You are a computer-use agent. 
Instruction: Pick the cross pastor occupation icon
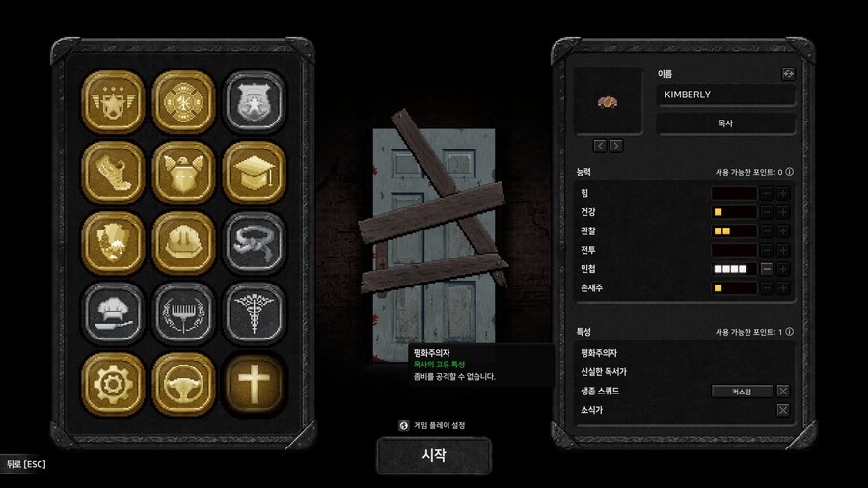pos(254,384)
